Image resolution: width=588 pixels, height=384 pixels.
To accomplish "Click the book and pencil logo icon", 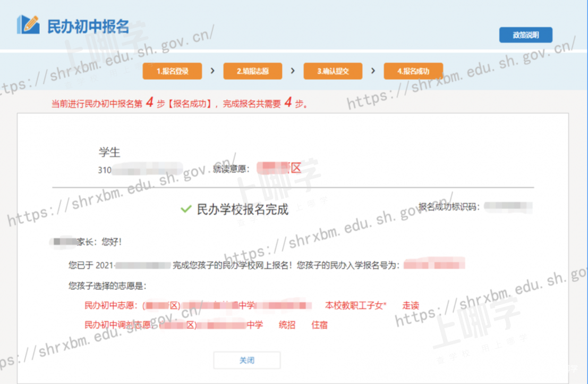I will coord(28,24).
